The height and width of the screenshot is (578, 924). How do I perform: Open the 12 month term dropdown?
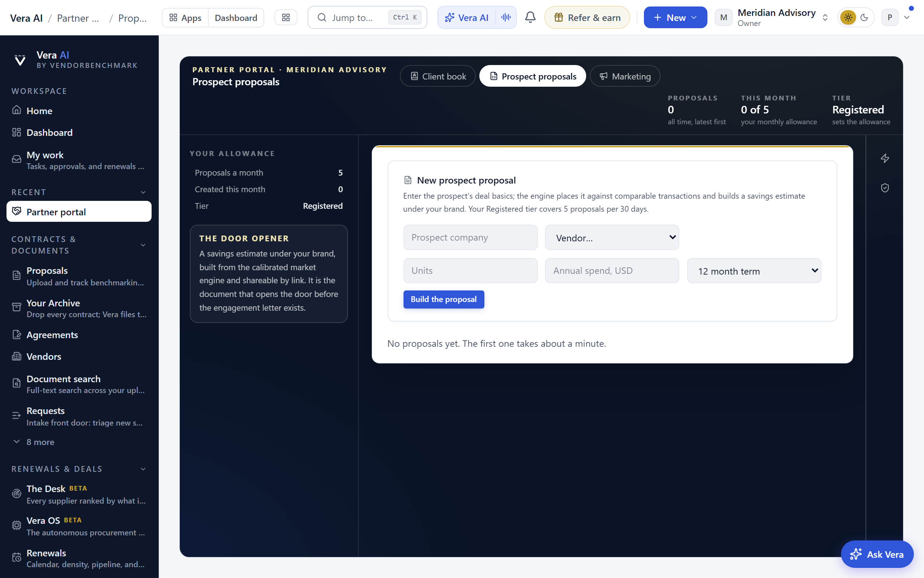pyautogui.click(x=754, y=271)
